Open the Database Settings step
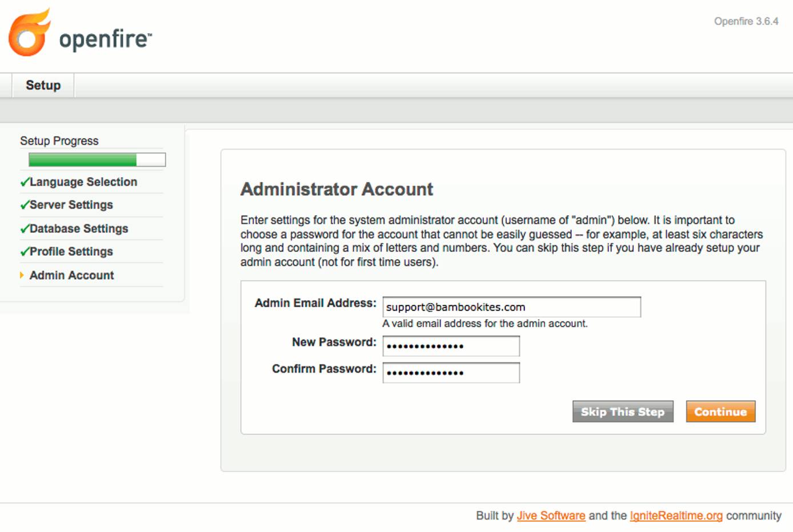Image resolution: width=793 pixels, height=532 pixels. (79, 228)
